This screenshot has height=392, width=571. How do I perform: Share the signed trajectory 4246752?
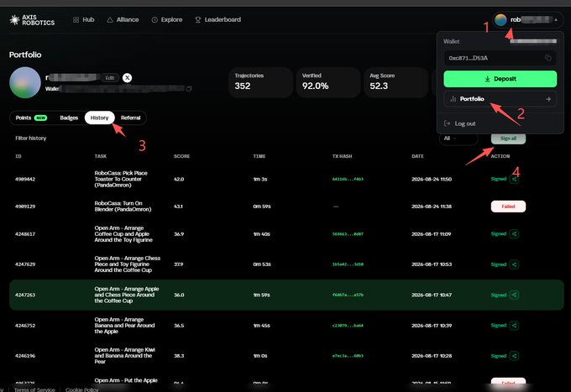(x=514, y=326)
